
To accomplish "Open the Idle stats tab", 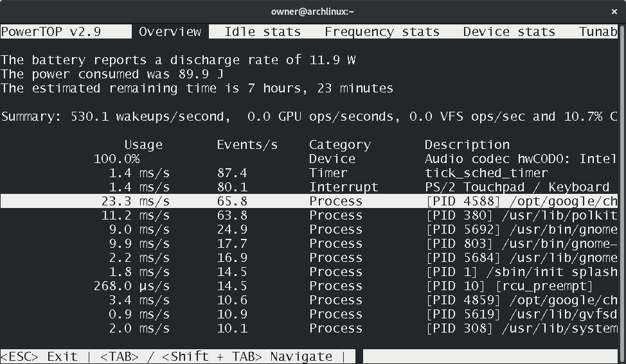I will coord(262,32).
